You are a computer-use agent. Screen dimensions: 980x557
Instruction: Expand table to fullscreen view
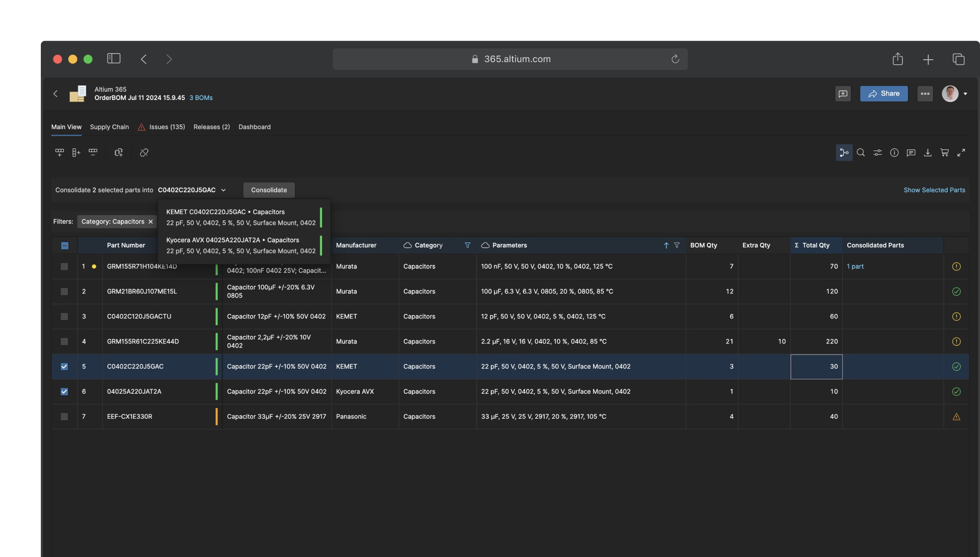point(961,153)
